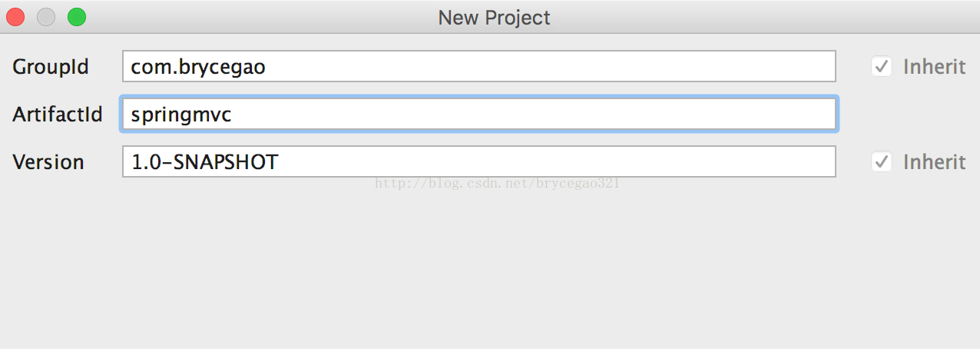
Task: Click the New Project title bar
Action: click(494, 17)
